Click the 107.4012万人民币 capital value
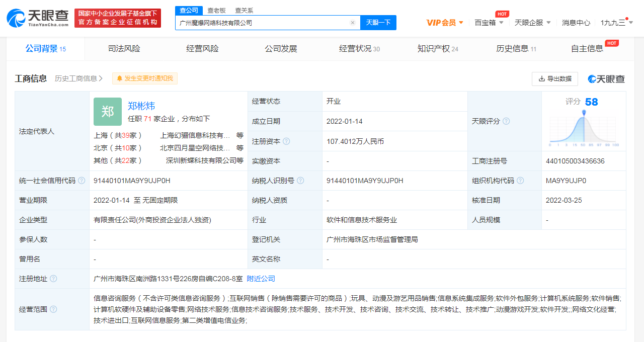644x342 pixels. (x=355, y=141)
